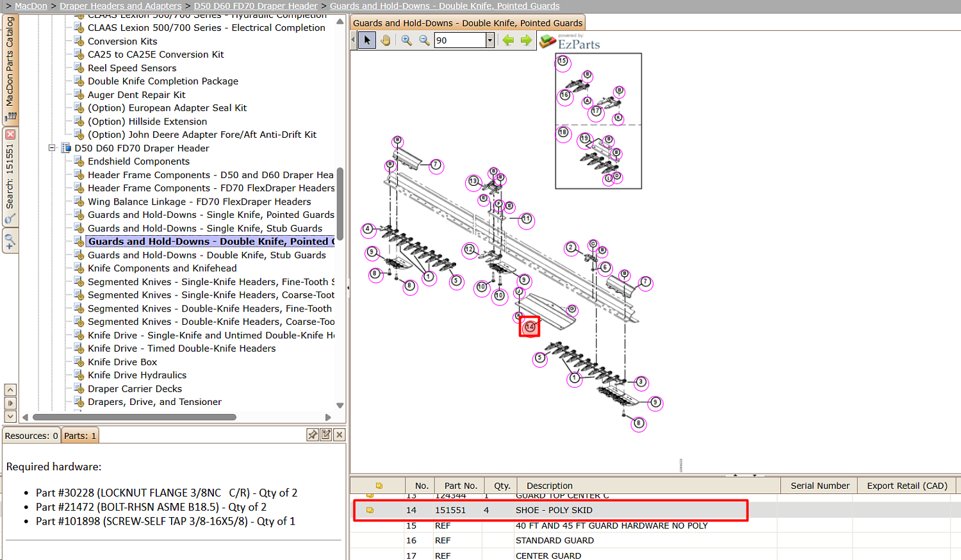Click the note icon in row 14

pos(370,510)
